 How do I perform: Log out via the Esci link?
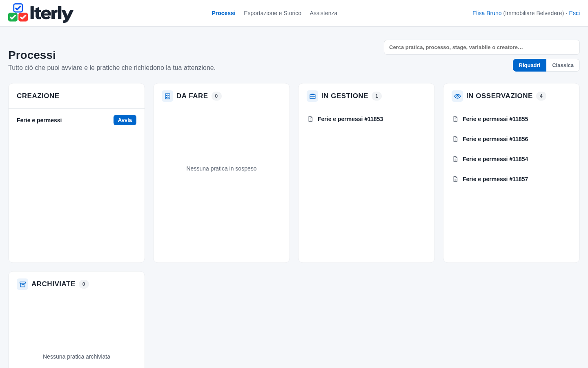574,13
